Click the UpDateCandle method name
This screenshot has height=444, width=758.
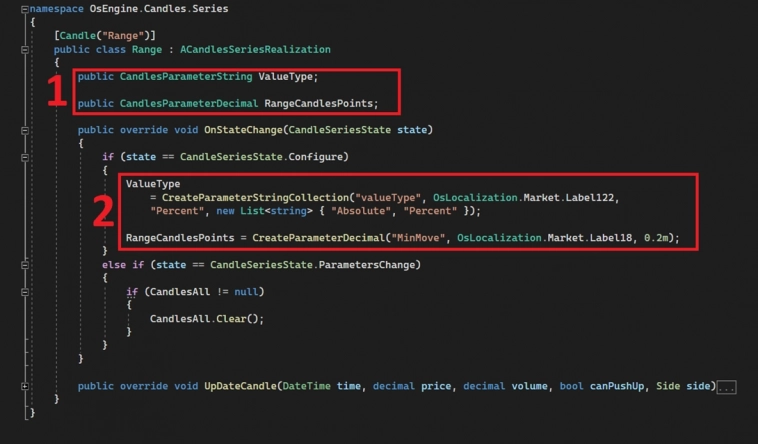[240, 386]
